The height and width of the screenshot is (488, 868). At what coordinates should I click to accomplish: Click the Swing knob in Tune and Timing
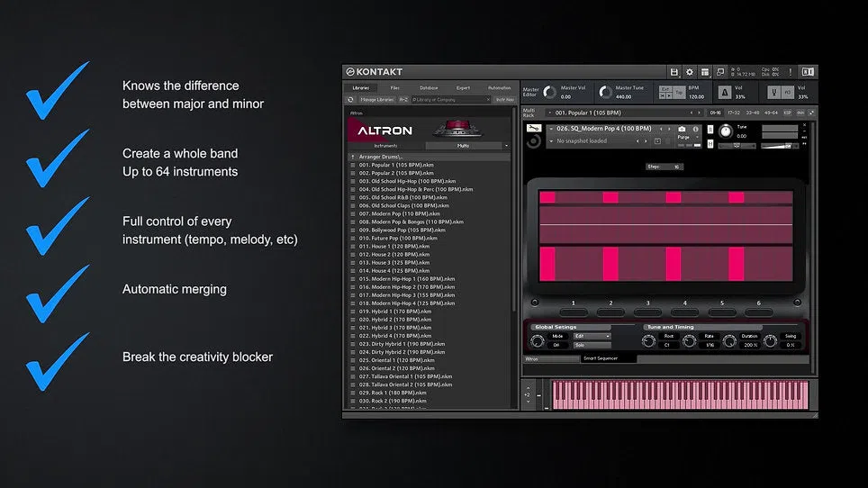coord(770,341)
